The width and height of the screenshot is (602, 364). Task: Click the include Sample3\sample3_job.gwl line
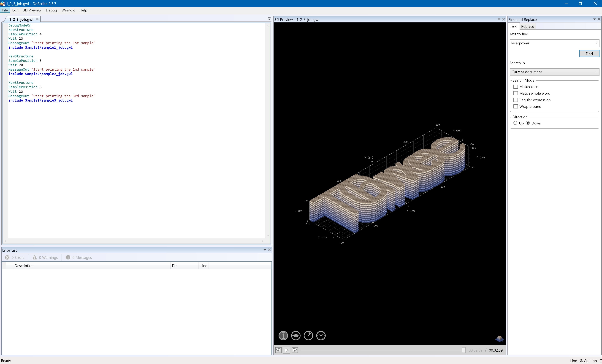coord(41,100)
